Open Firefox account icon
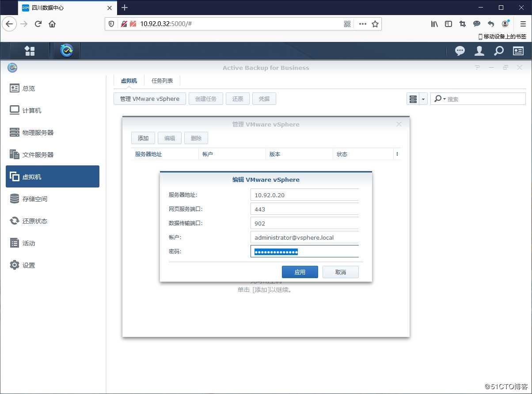Viewport: 532px width, 394px height. (505, 24)
